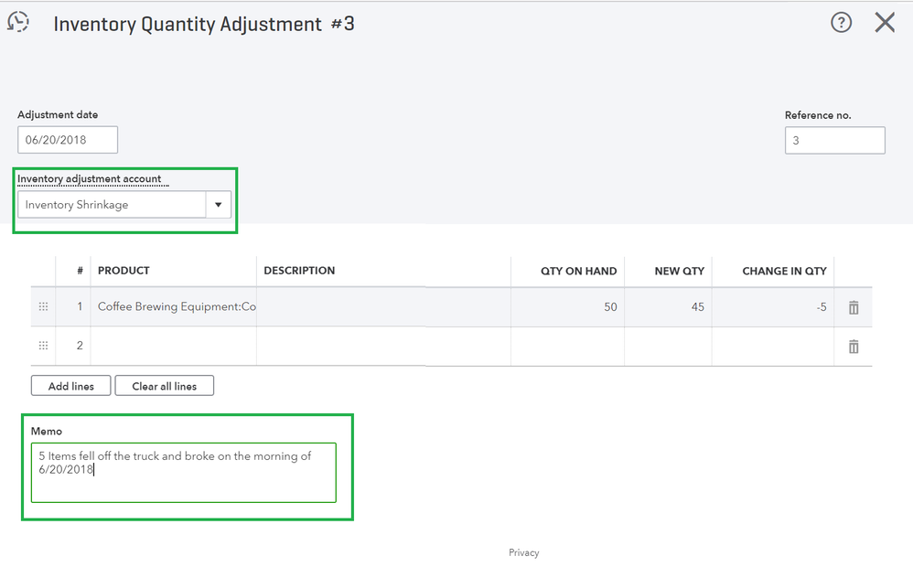Expand Inventory adjustment account dropdown arrow
Viewport: 913px width, 588px height.
coord(218,205)
